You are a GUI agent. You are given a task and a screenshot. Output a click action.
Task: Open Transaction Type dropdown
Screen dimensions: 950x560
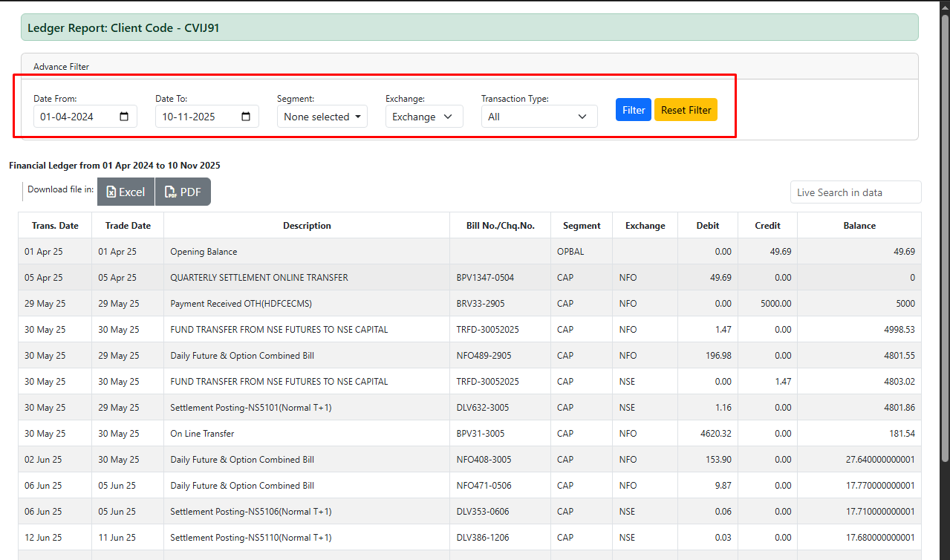click(539, 117)
